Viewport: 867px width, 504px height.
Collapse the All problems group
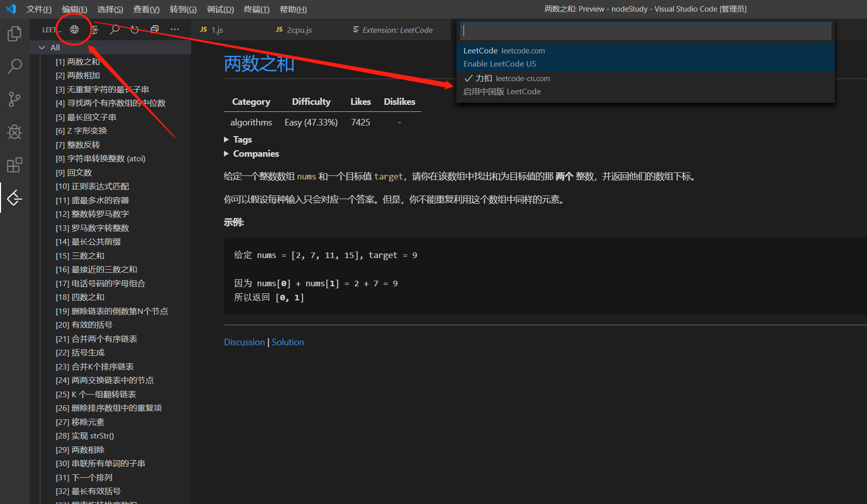pyautogui.click(x=42, y=47)
